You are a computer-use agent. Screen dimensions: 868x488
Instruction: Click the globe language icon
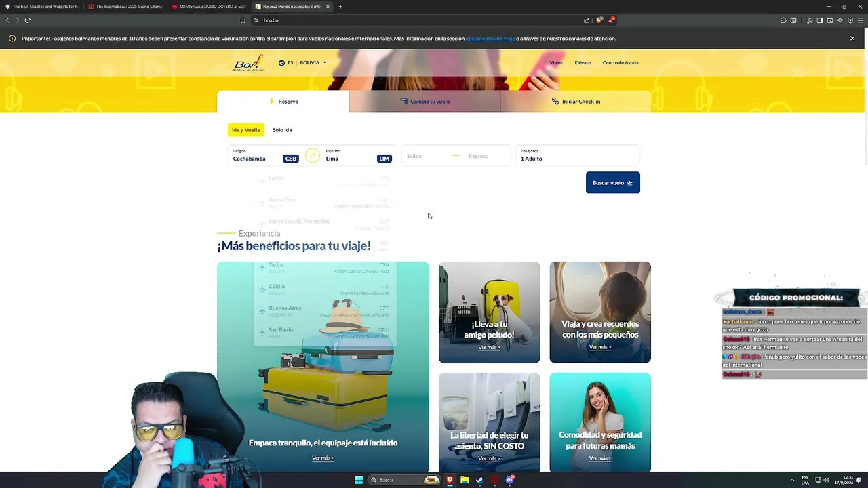coord(281,63)
